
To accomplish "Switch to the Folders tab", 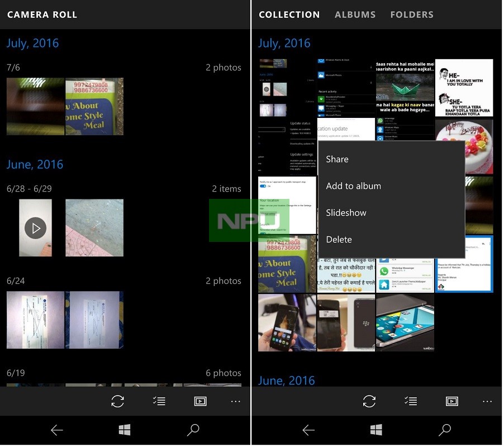I will [x=412, y=15].
